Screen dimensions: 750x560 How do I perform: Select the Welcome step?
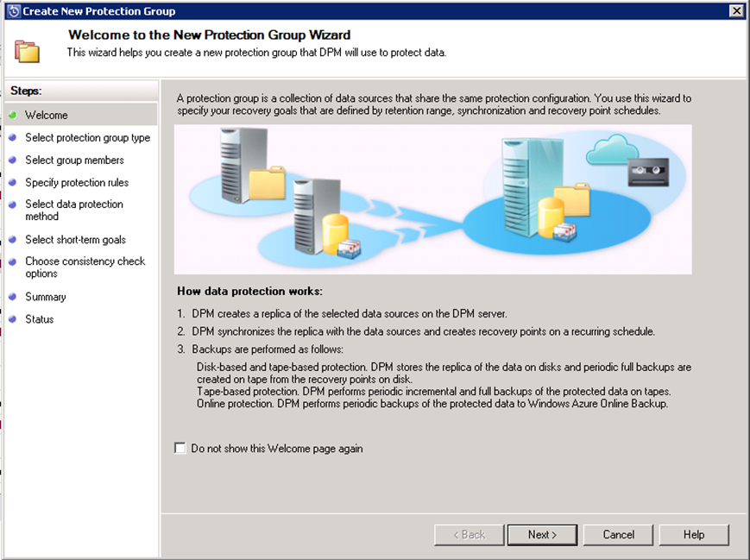coord(81,115)
